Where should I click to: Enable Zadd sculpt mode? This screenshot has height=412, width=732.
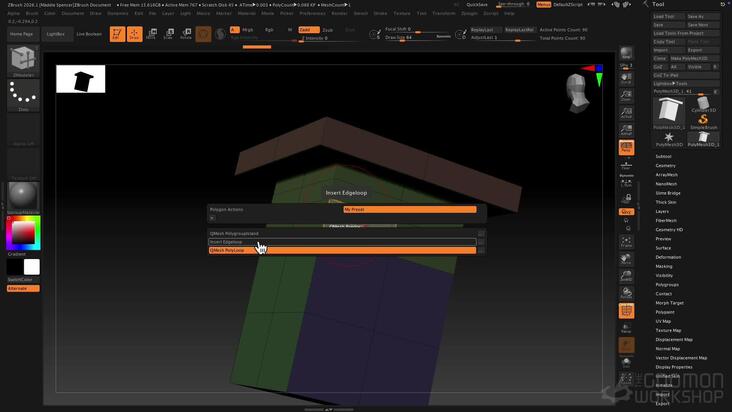point(309,30)
